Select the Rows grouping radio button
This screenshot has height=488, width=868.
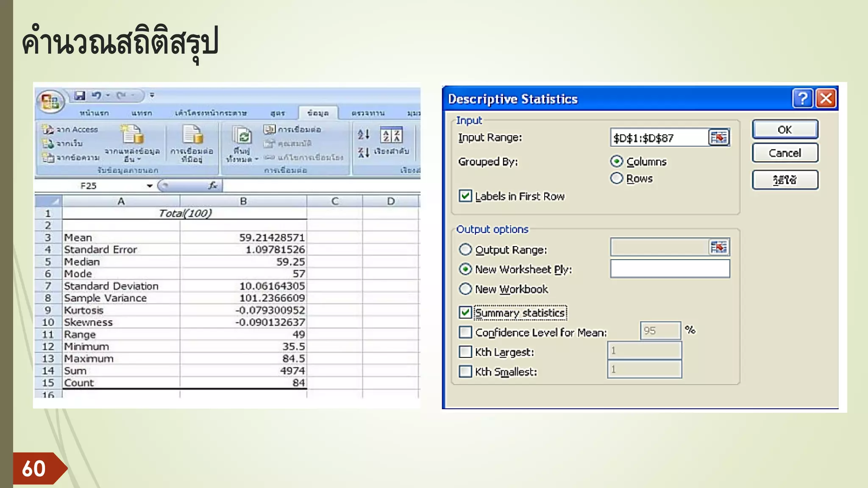click(617, 178)
